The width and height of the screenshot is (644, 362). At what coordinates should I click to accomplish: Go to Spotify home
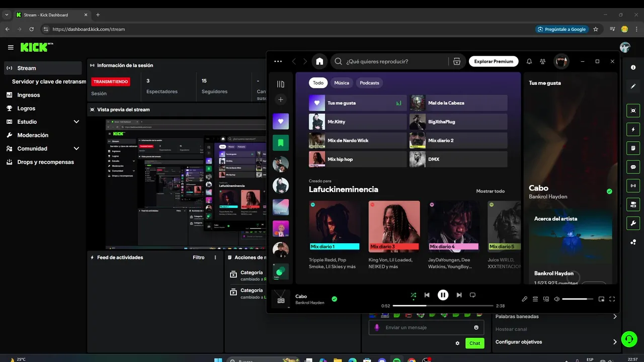(x=319, y=61)
